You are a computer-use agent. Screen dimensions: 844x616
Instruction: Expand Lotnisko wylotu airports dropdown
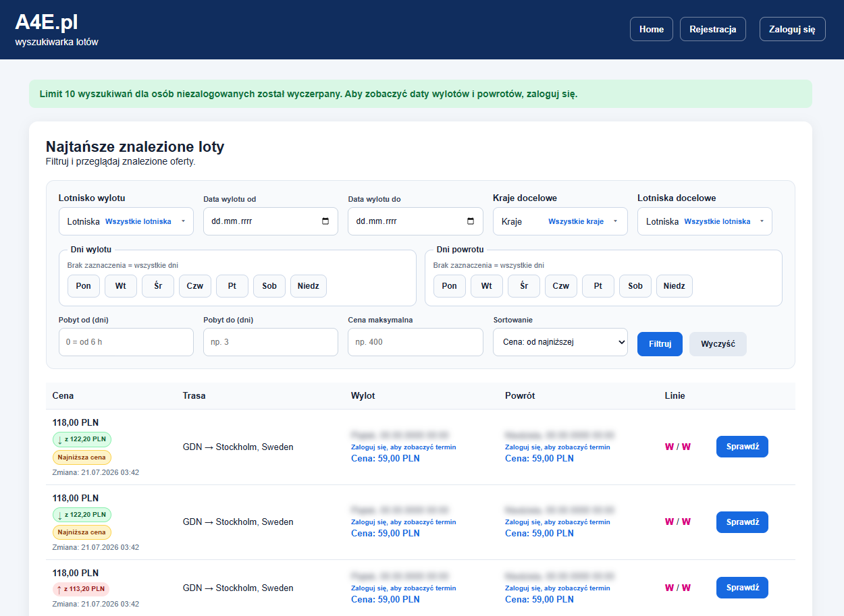point(126,221)
